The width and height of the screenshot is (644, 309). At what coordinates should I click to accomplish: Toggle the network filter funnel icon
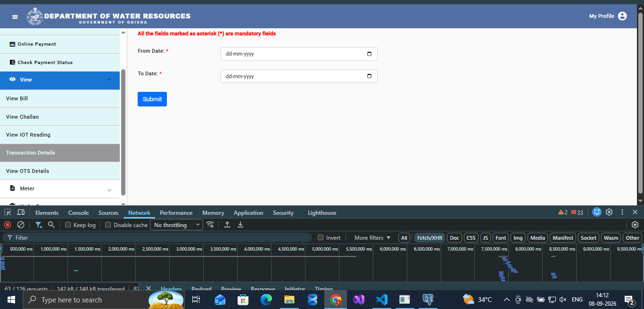pos(39,225)
